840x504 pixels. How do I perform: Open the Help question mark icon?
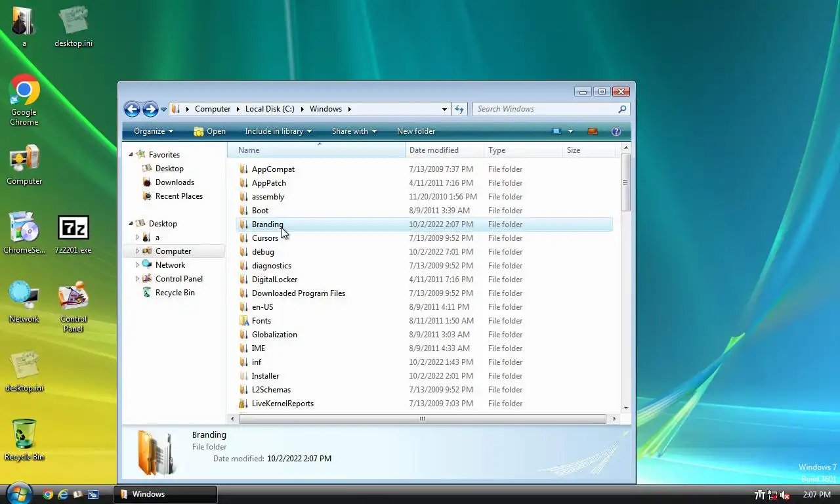(x=616, y=131)
